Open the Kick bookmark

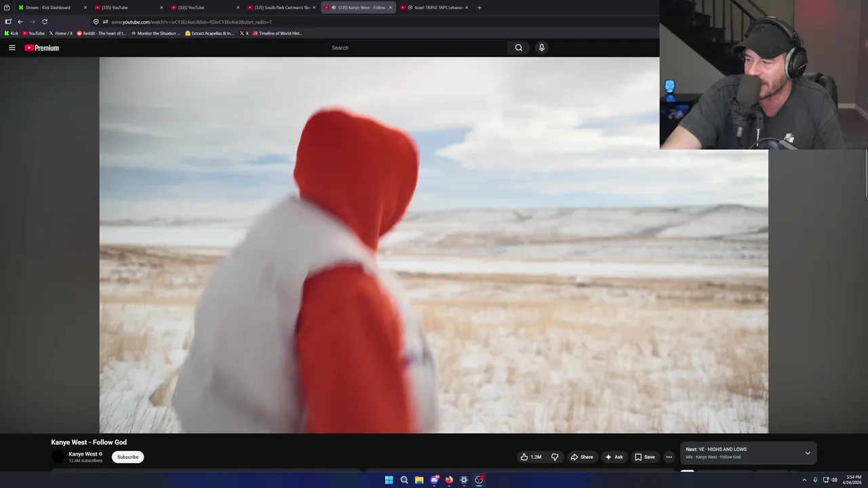point(11,33)
